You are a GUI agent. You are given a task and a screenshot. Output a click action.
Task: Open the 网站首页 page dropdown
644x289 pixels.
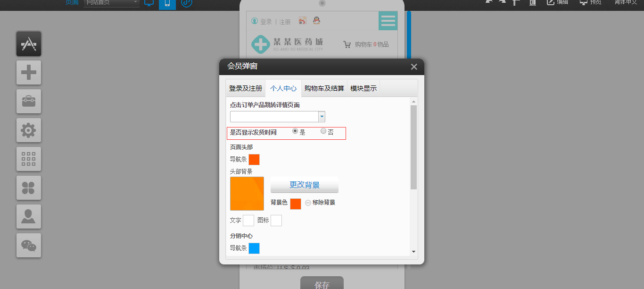(112, 3)
